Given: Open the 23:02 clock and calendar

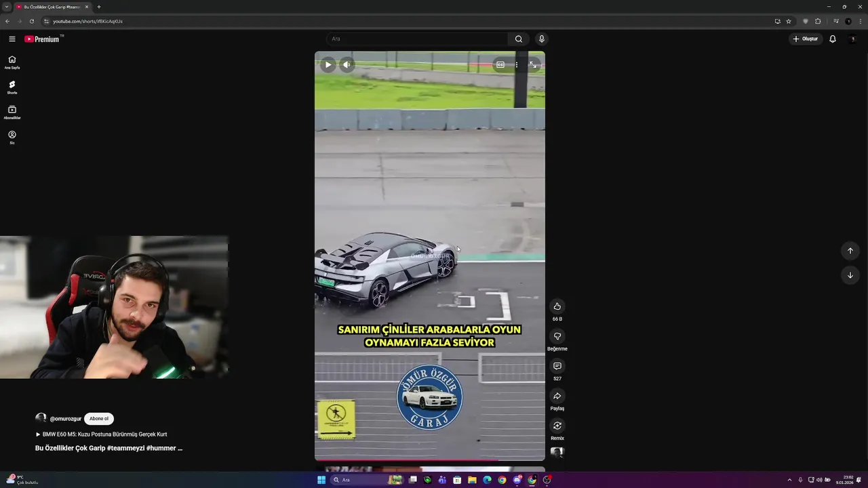Looking at the screenshot, I should point(845,480).
